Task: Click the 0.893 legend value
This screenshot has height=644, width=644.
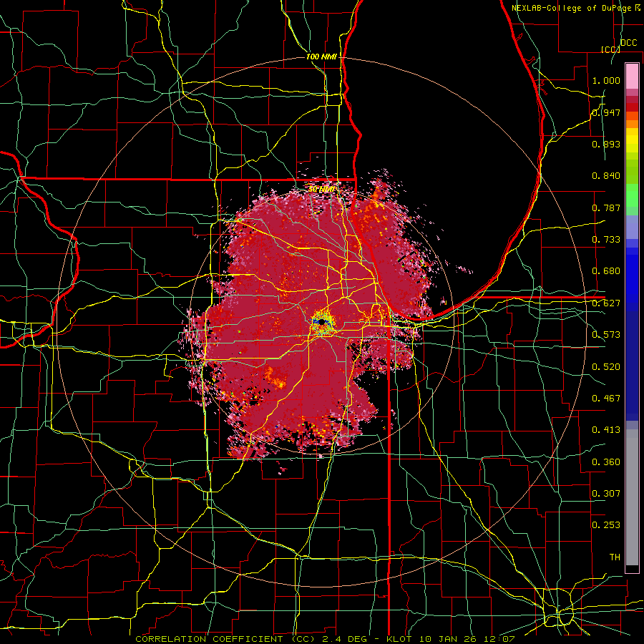Action: point(606,144)
